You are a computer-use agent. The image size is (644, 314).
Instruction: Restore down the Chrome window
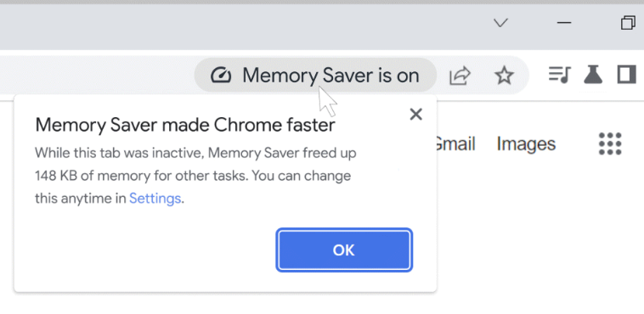[628, 23]
